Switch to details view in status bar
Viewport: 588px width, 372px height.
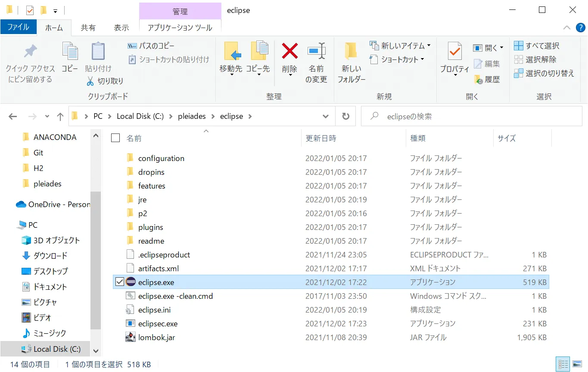(x=562, y=364)
